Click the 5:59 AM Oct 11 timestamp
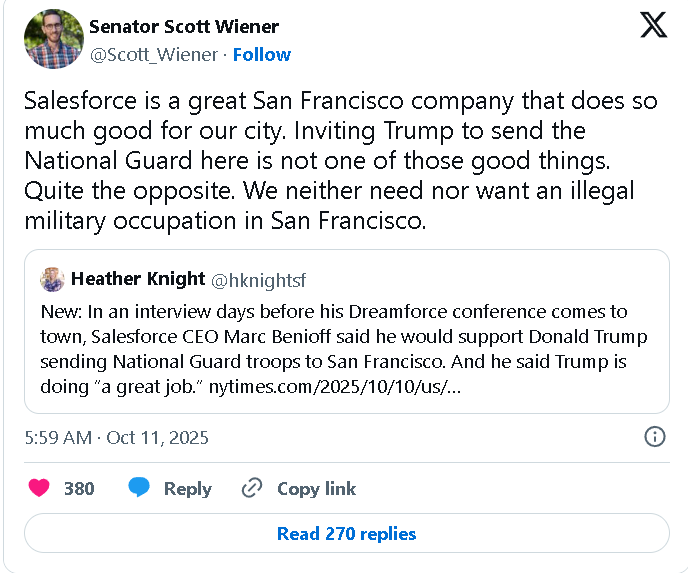Viewport: 688px width, 575px height. (x=116, y=438)
